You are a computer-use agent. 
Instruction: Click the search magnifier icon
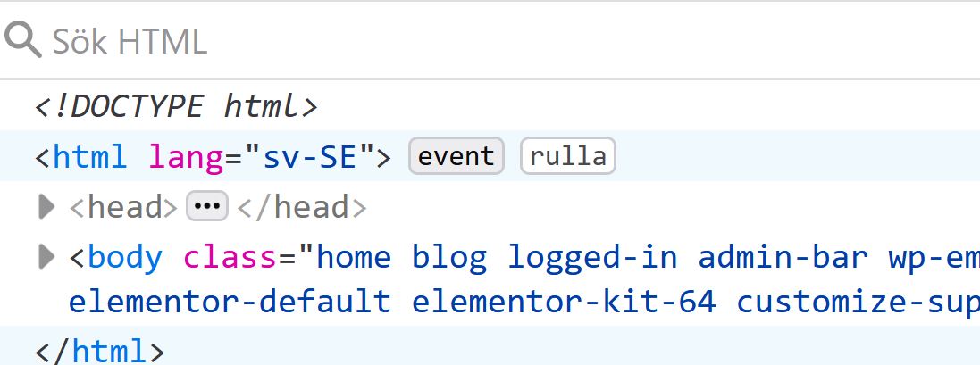pos(23,40)
